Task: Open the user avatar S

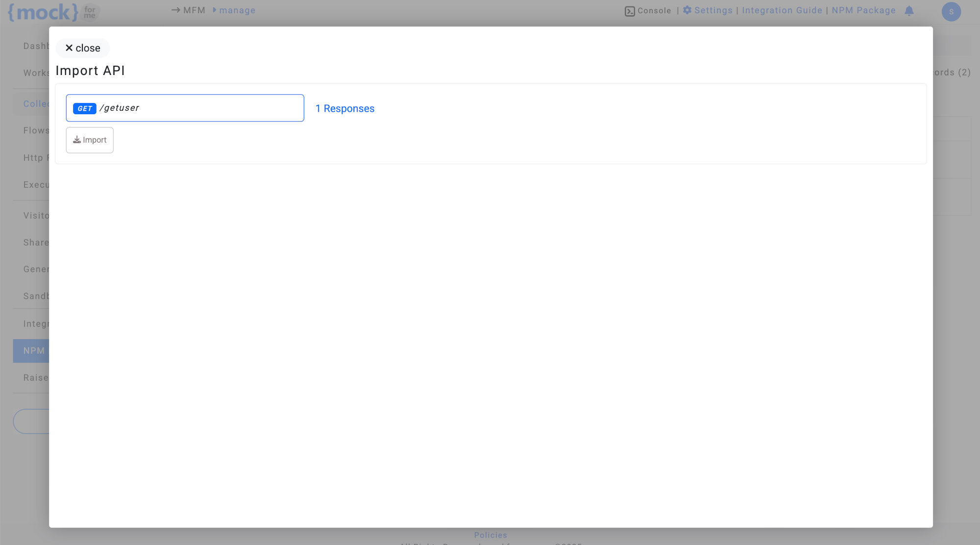Action: [951, 12]
